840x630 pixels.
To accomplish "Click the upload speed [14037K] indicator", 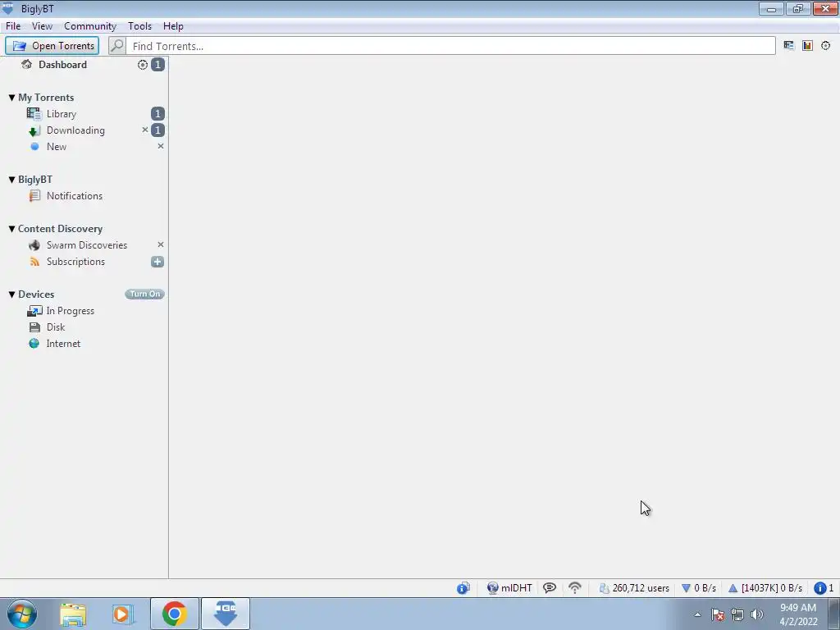I will coord(765,587).
